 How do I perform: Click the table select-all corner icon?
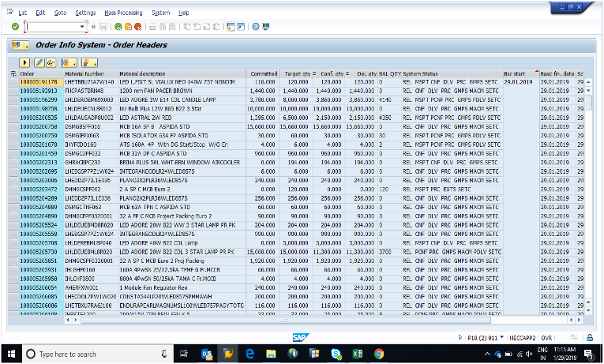click(13, 73)
